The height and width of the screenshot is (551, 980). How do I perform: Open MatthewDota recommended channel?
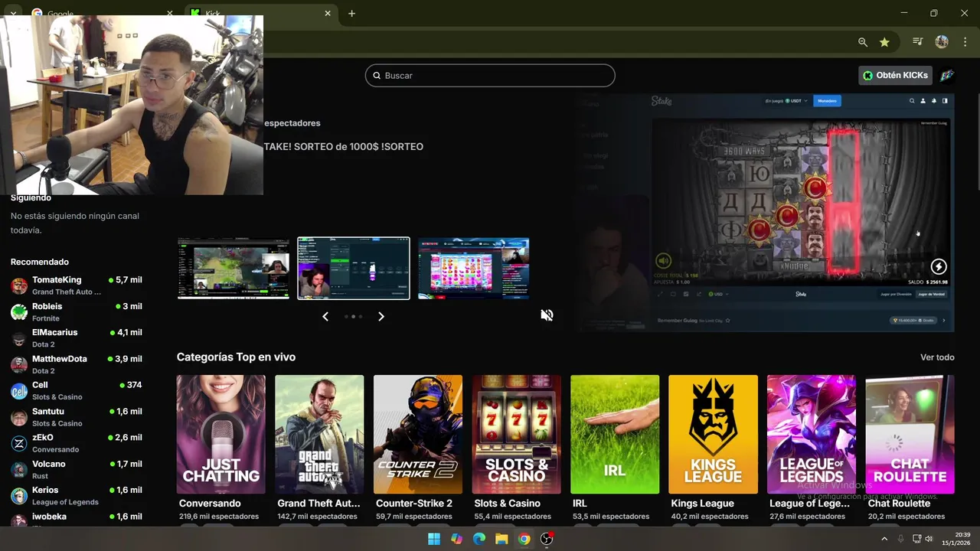[77, 364]
